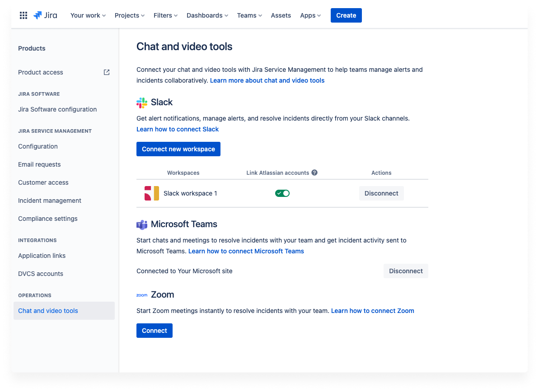The image size is (539, 392).
Task: Click the Microsoft Teams logo icon
Action: pyautogui.click(x=141, y=224)
